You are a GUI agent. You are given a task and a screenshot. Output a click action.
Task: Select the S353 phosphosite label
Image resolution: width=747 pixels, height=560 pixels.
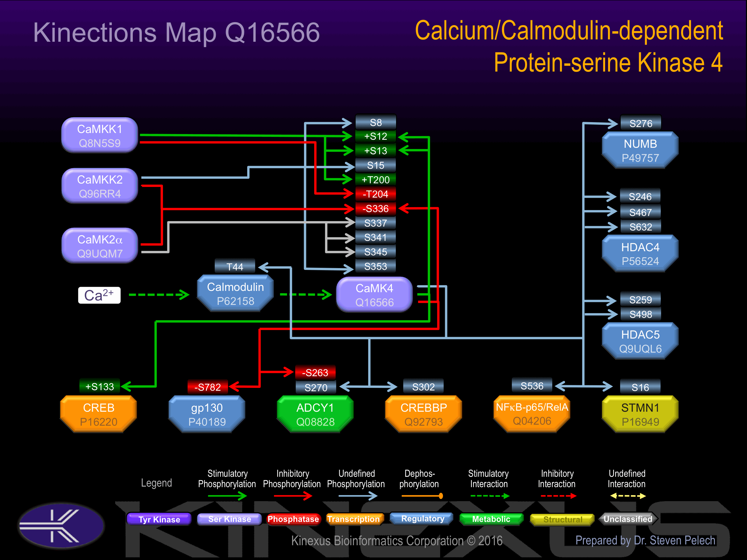coord(376,266)
